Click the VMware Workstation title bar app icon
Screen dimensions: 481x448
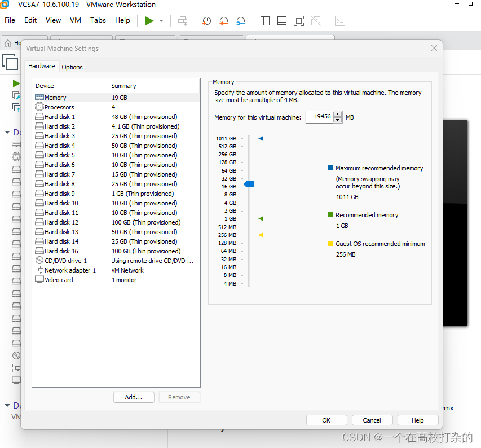[5, 5]
